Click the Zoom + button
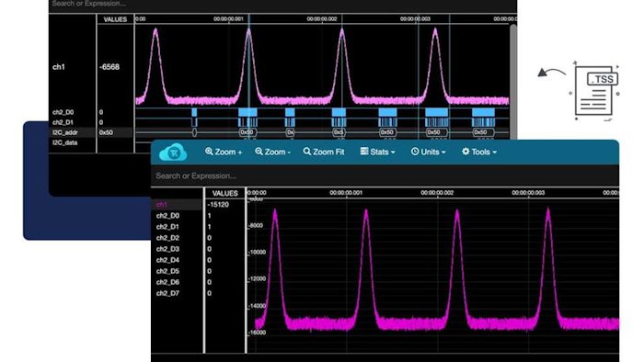Viewport: 644px width, 362px height. 224,152
